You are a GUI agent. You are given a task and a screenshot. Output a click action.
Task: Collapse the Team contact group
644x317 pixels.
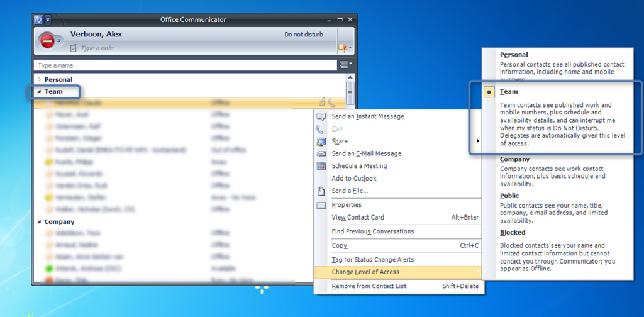[39, 92]
